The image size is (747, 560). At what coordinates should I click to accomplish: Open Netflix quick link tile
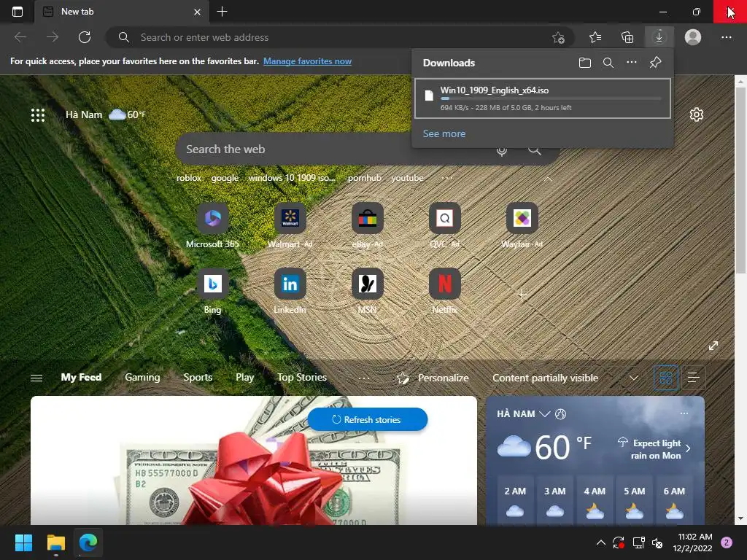444,291
